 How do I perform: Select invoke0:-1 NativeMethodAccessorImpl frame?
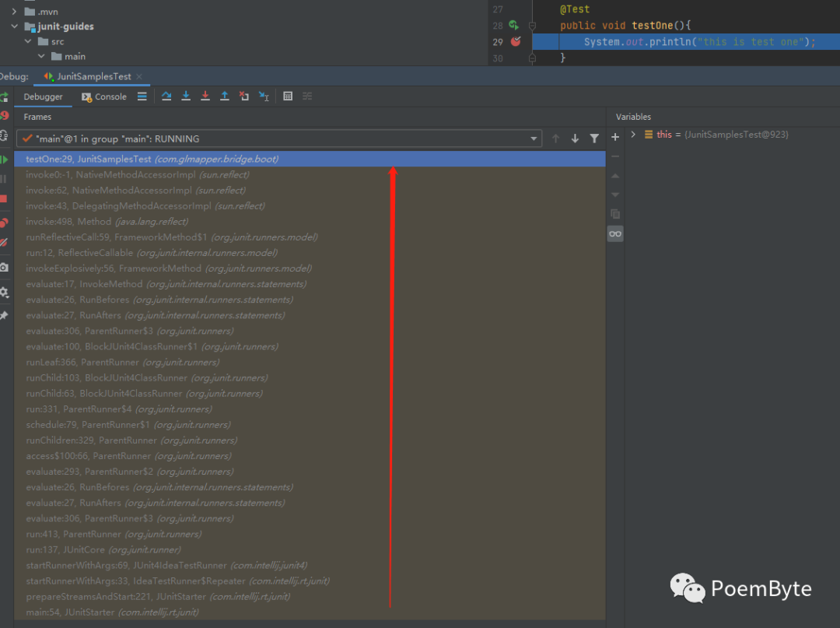pyautogui.click(x=310, y=174)
